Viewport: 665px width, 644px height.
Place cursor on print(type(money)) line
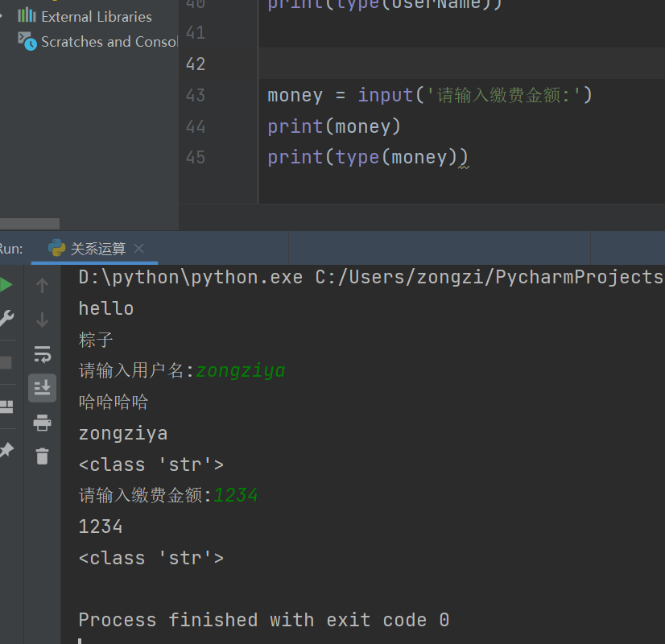click(x=368, y=157)
